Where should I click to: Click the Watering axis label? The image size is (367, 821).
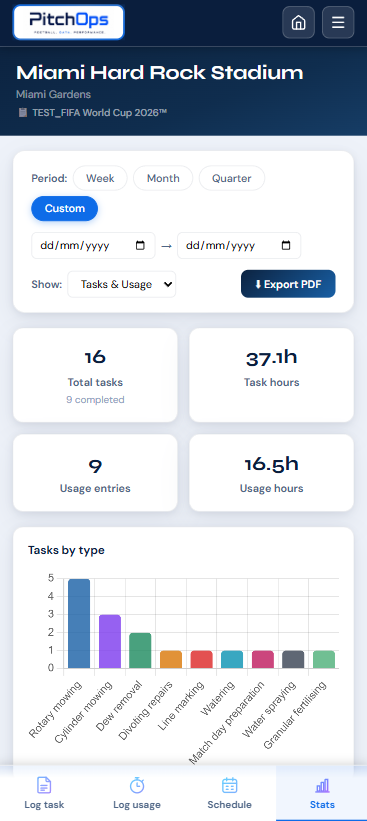tap(218, 699)
